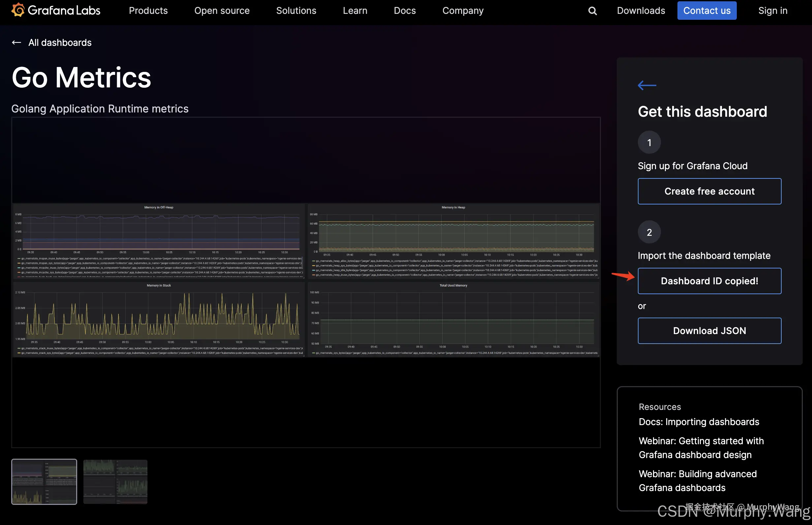Go to the Docs page

pos(405,11)
